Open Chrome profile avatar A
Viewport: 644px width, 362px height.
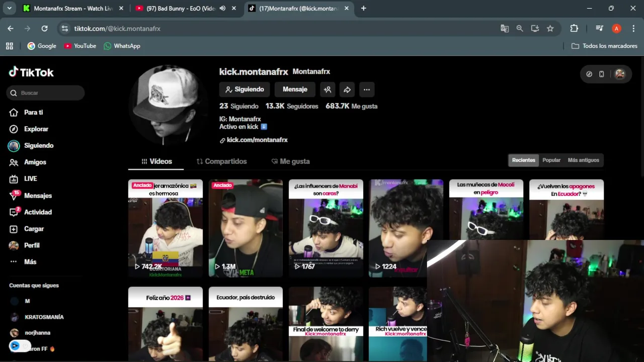(616, 29)
